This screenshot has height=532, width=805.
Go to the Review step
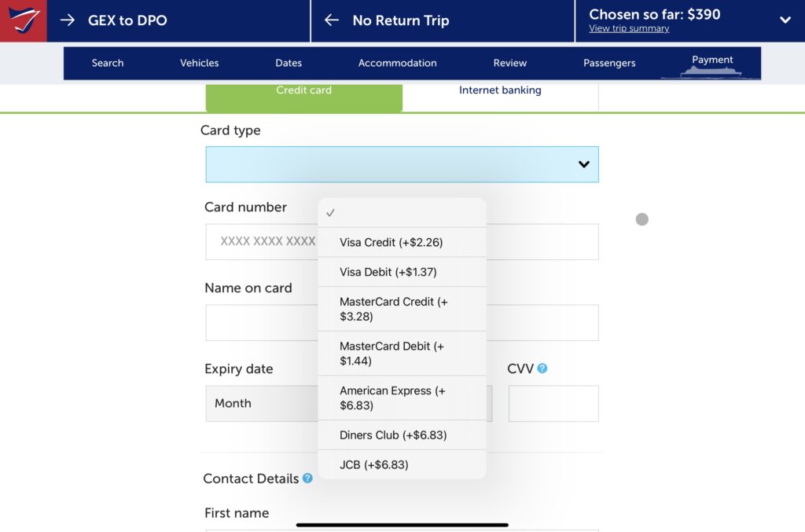(509, 63)
